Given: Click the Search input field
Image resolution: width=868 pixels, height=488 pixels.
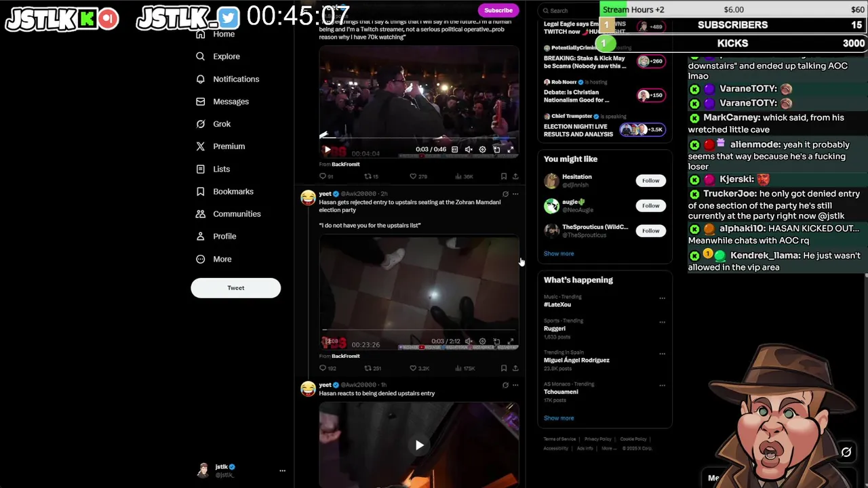Looking at the screenshot, I should coord(568,10).
